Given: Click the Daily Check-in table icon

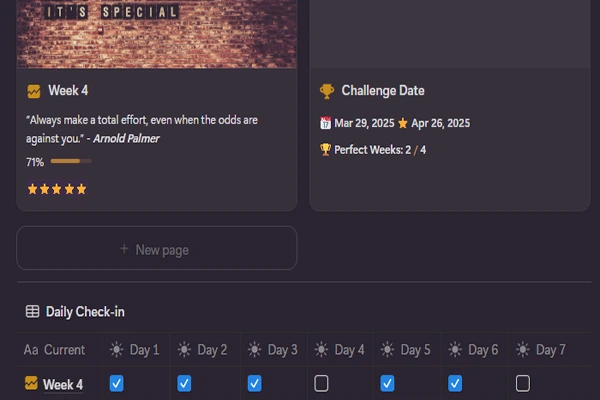Looking at the screenshot, I should pos(33,312).
